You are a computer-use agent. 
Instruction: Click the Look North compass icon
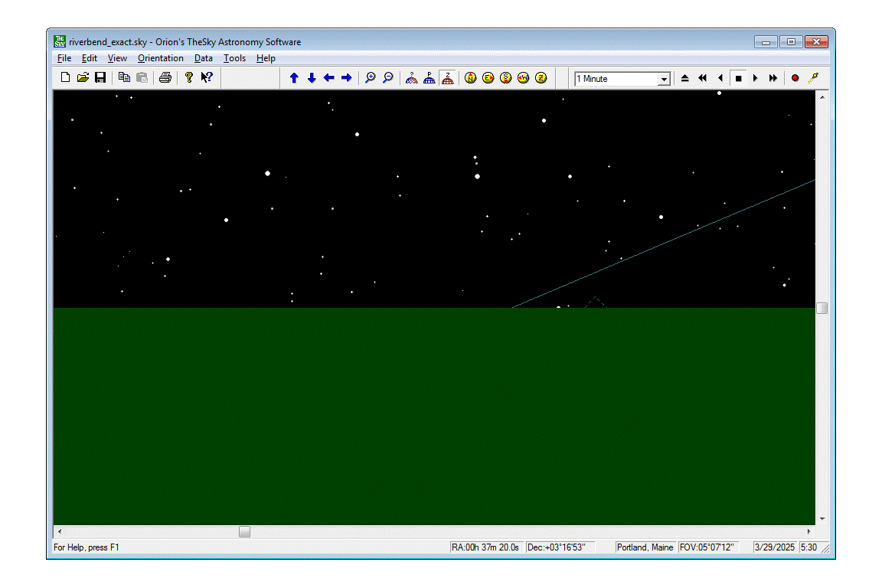point(471,78)
